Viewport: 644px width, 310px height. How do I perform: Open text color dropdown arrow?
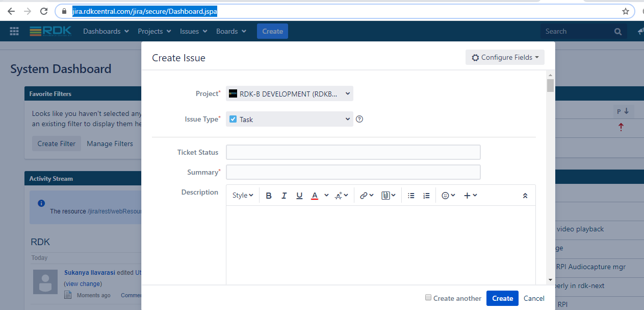(326, 196)
